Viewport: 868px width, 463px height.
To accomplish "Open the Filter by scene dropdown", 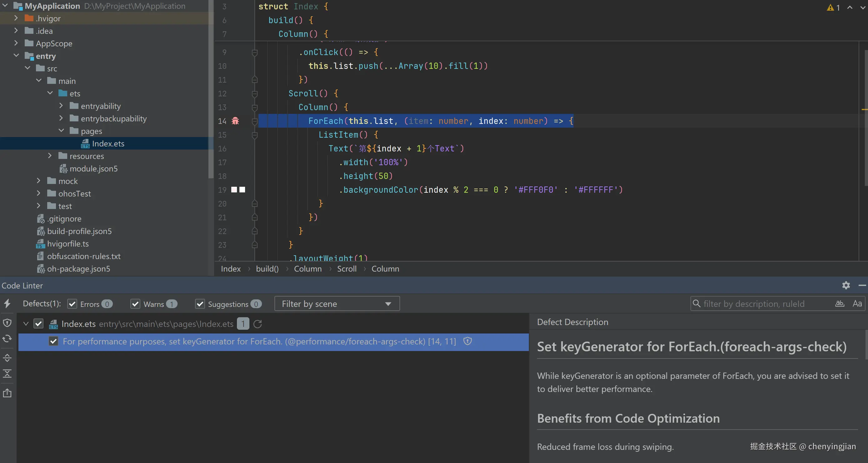I will pos(337,303).
